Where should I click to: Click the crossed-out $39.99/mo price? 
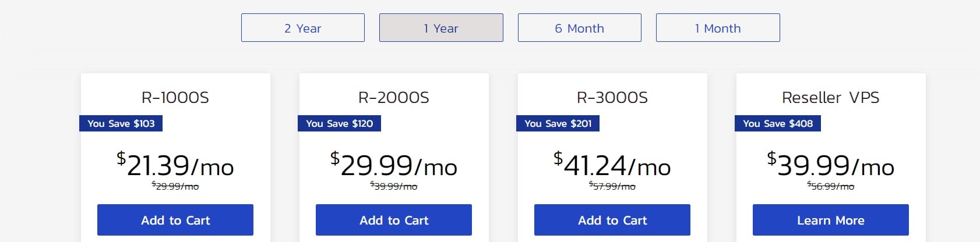(x=394, y=186)
